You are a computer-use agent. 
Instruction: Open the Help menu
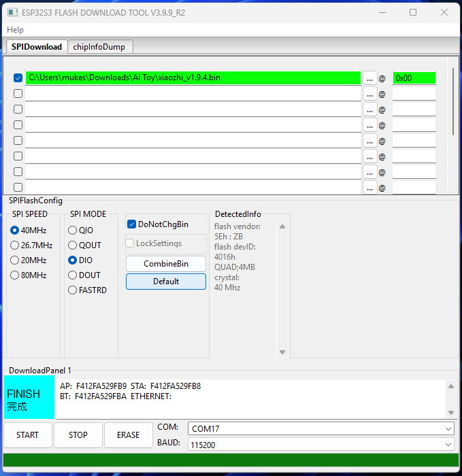pyautogui.click(x=15, y=30)
